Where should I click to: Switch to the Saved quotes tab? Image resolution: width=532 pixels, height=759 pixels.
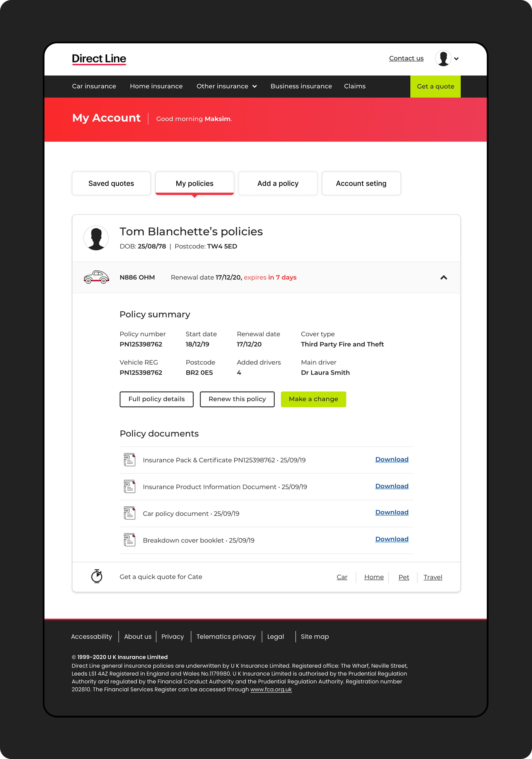coord(111,183)
